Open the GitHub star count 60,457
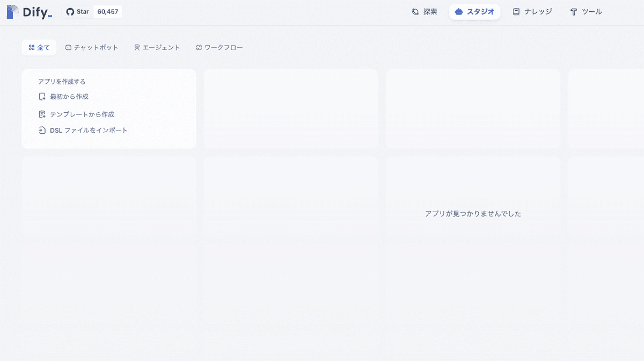644x361 pixels. coord(108,12)
